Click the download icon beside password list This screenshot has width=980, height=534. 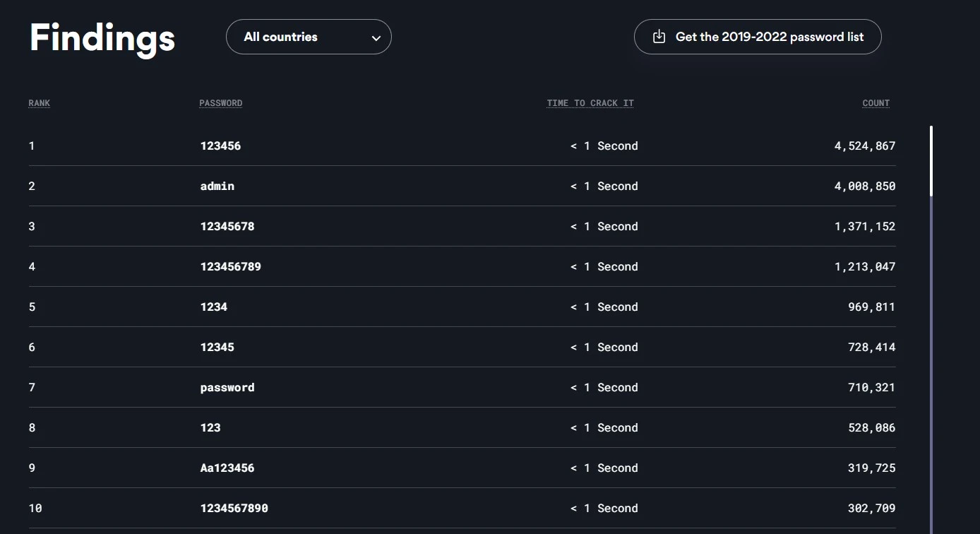tap(659, 37)
